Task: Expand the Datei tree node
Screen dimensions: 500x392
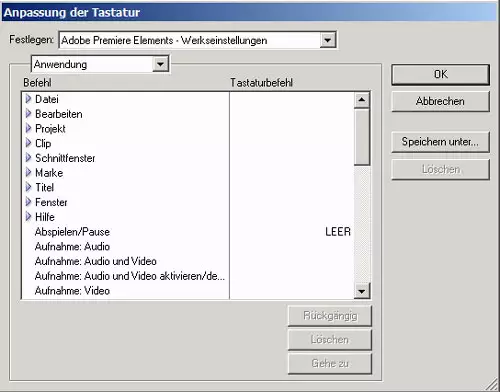Action: pos(28,99)
